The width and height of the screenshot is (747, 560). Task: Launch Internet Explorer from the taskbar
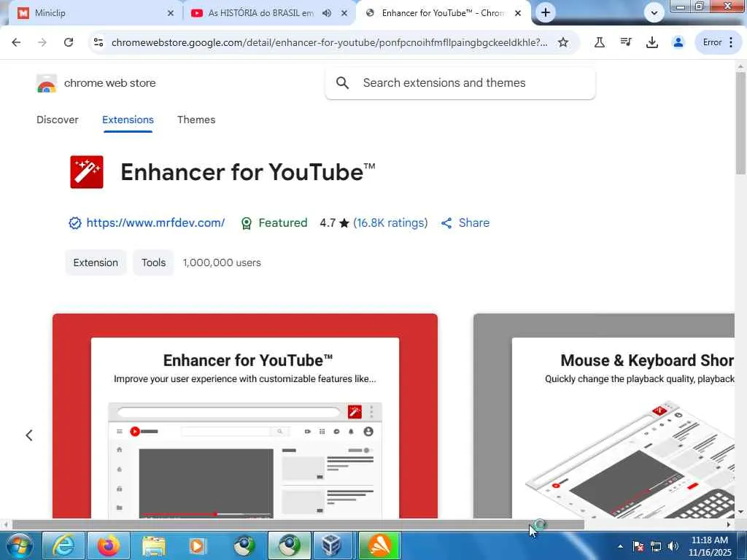click(x=63, y=545)
